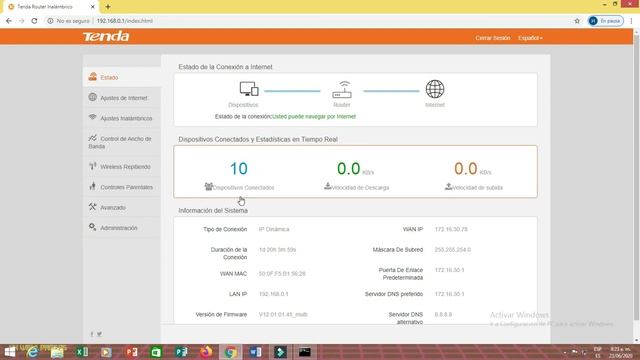The height and width of the screenshot is (360, 640).
Task: Open Internet Explorer from the taskbar
Action: [x=32, y=352]
